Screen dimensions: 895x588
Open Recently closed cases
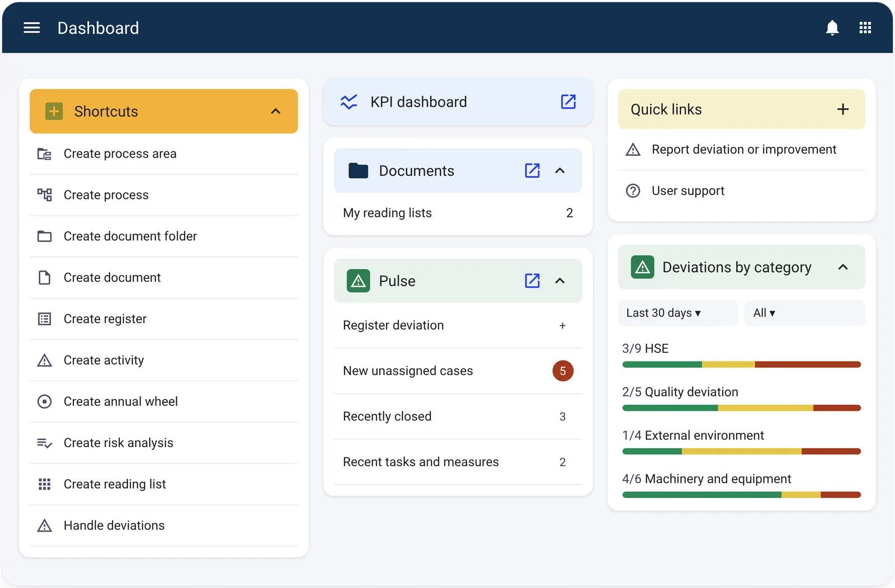458,416
